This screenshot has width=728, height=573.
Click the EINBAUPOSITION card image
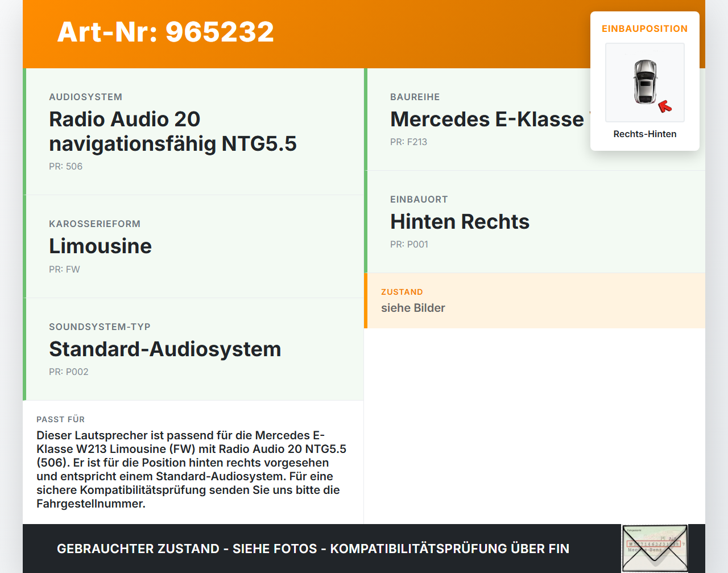coord(644,83)
